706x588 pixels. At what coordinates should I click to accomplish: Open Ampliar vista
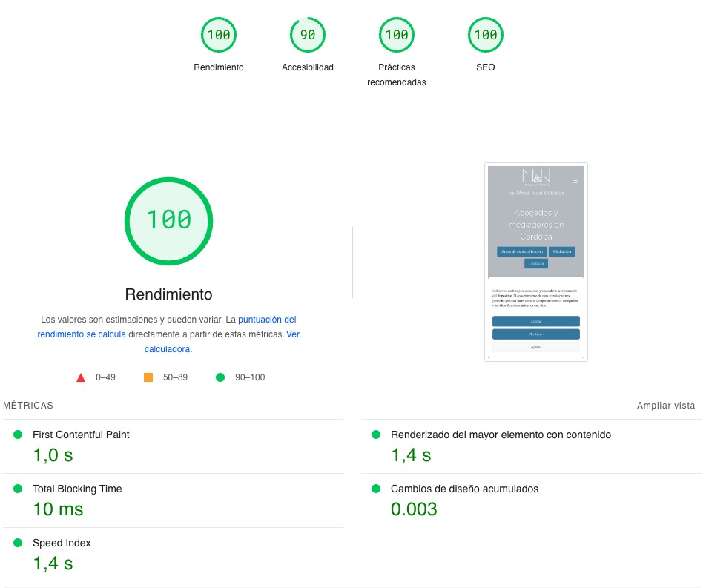tap(665, 406)
